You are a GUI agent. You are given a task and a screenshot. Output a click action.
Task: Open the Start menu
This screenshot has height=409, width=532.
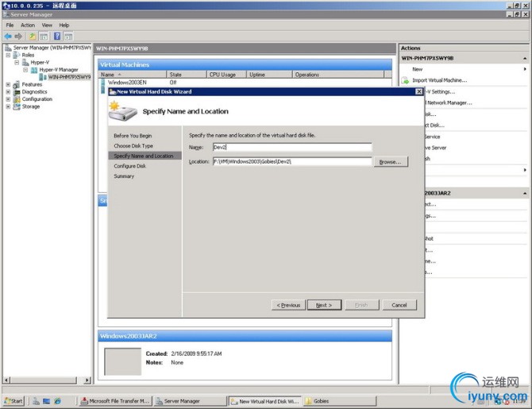click(x=14, y=401)
